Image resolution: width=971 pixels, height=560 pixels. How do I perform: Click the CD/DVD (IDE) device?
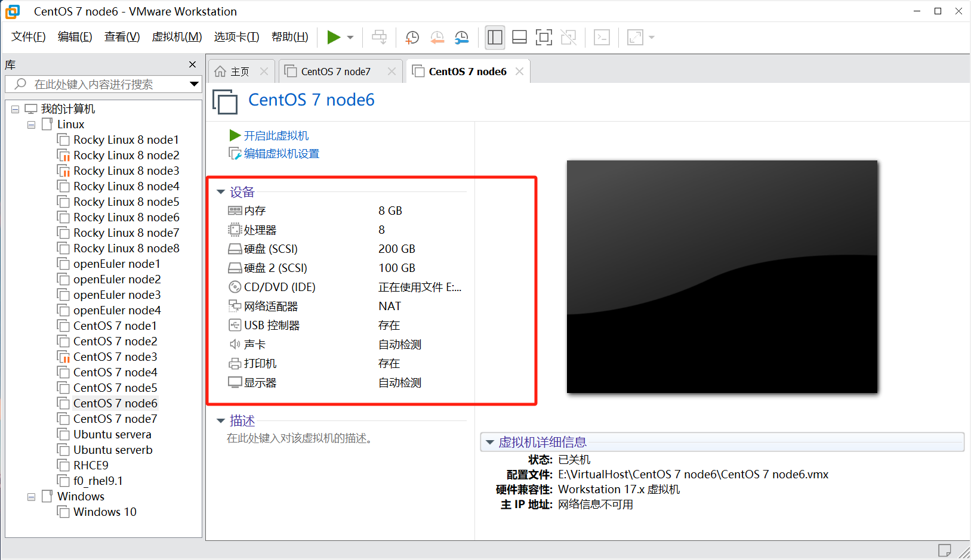(279, 287)
